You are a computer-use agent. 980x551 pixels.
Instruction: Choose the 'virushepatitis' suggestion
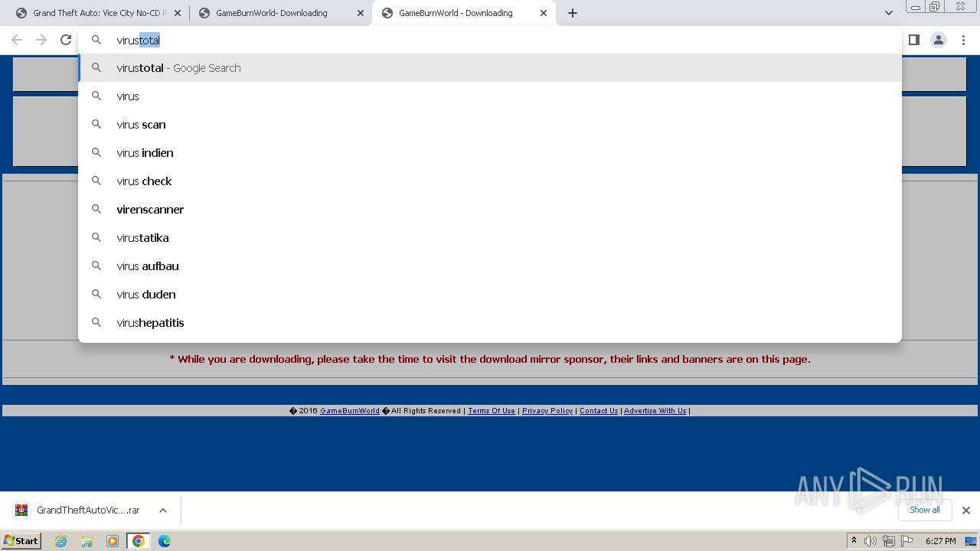point(490,323)
